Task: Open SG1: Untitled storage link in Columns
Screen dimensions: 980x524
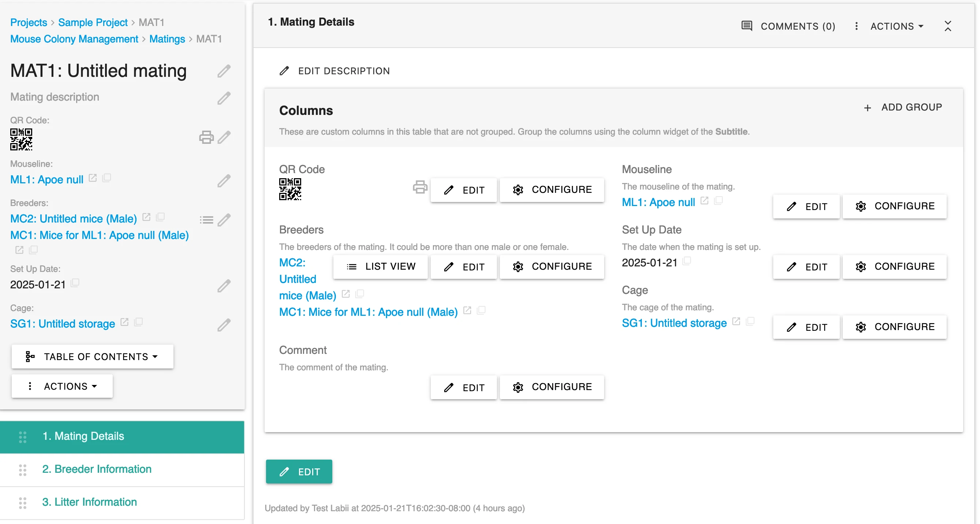Action: coord(674,323)
